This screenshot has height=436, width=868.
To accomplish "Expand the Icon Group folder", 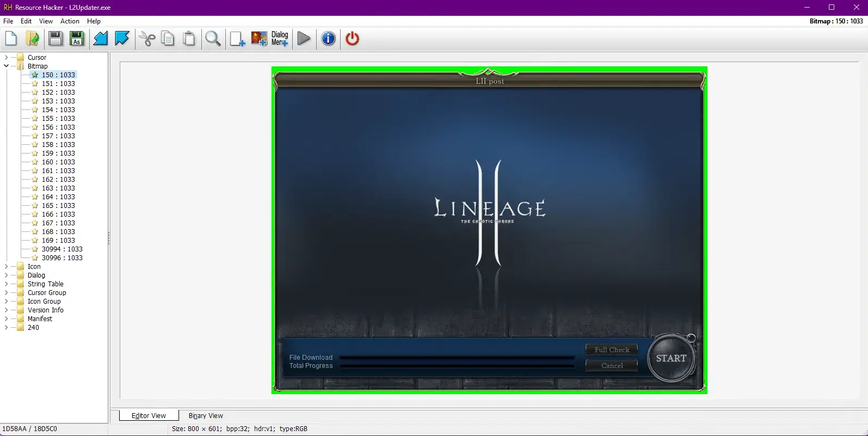I will click(x=6, y=301).
